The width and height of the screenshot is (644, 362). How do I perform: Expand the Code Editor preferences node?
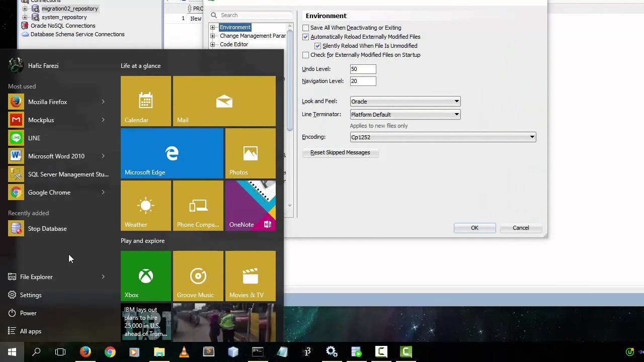pyautogui.click(x=213, y=44)
